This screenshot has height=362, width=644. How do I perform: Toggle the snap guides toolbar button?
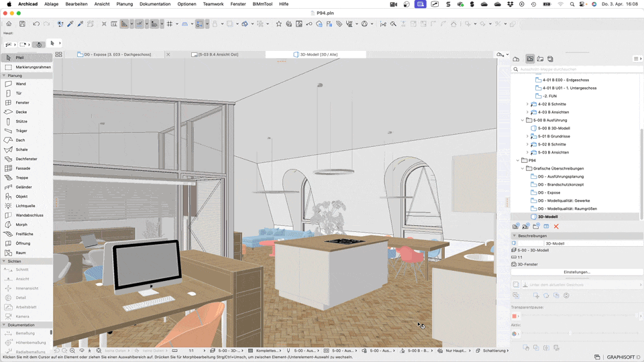pyautogui.click(x=140, y=24)
